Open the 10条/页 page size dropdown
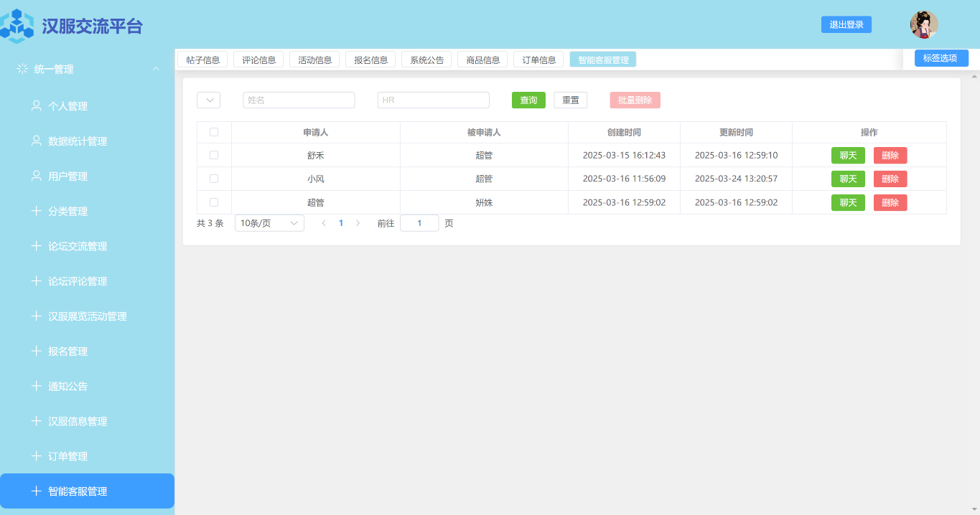 click(x=269, y=223)
